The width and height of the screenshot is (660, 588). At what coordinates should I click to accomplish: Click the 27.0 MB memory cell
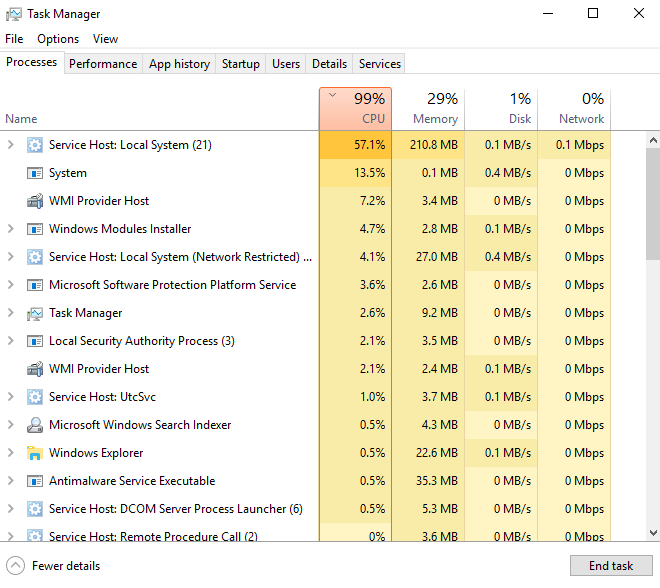428,257
